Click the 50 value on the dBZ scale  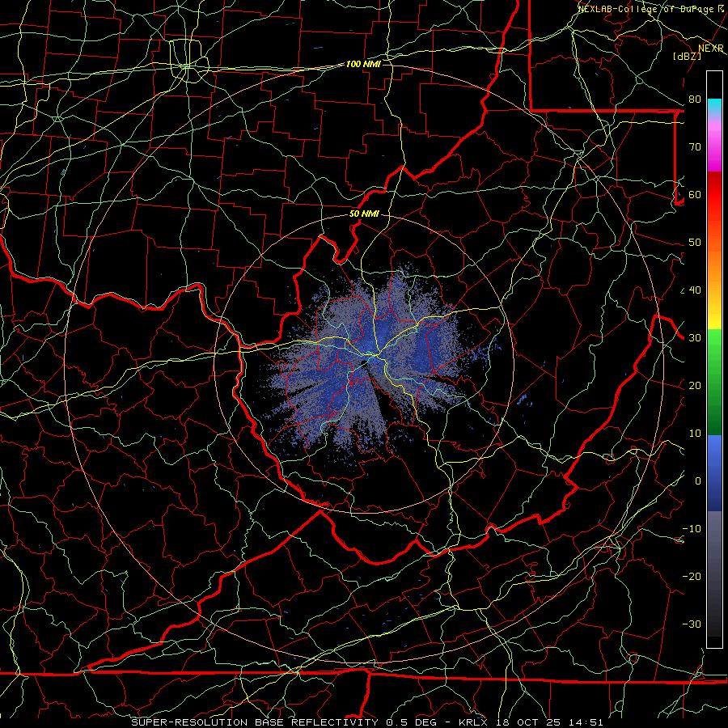point(695,243)
